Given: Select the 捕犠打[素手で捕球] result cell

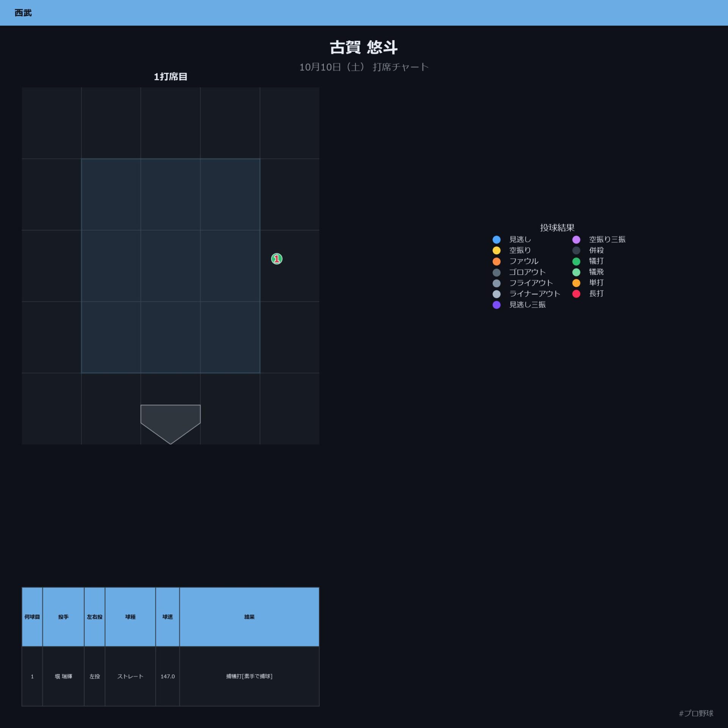Looking at the screenshot, I should click(x=249, y=676).
